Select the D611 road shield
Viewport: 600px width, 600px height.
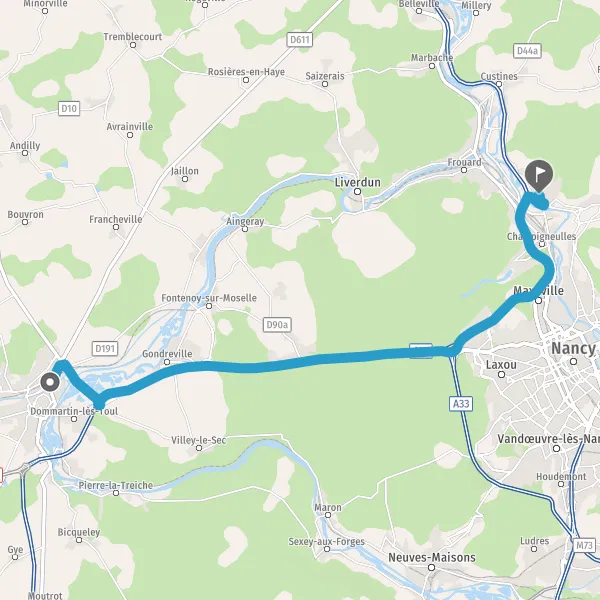300,40
